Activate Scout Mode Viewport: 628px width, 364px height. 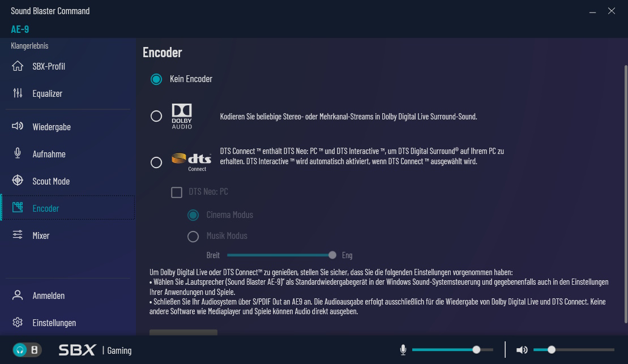pyautogui.click(x=52, y=181)
